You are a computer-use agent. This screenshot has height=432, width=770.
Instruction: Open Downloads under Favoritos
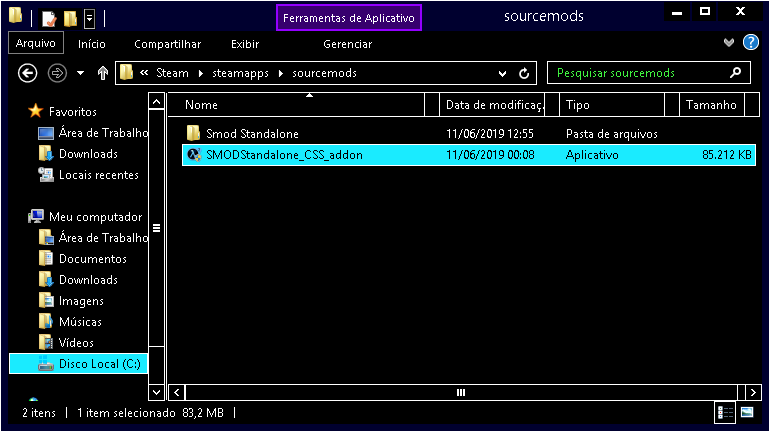pyautogui.click(x=88, y=154)
